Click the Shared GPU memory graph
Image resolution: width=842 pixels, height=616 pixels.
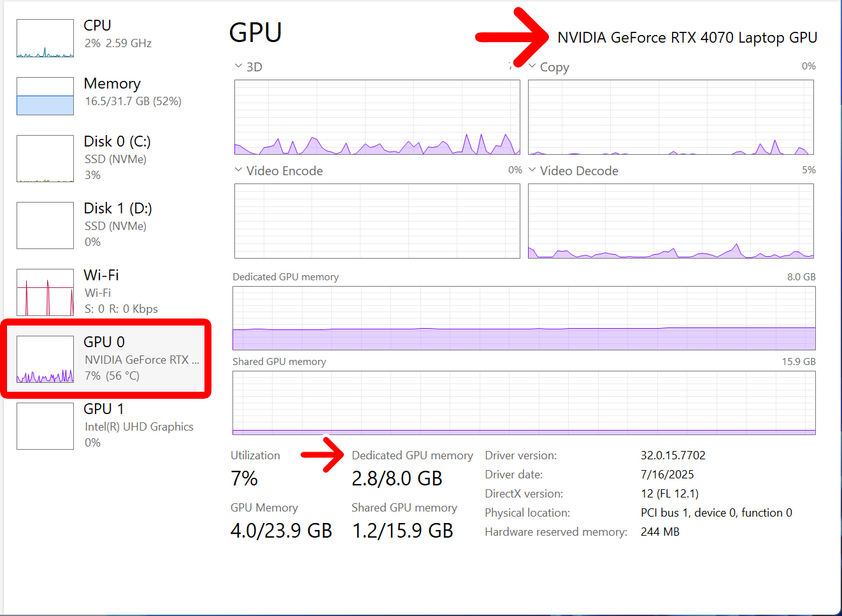coord(524,403)
